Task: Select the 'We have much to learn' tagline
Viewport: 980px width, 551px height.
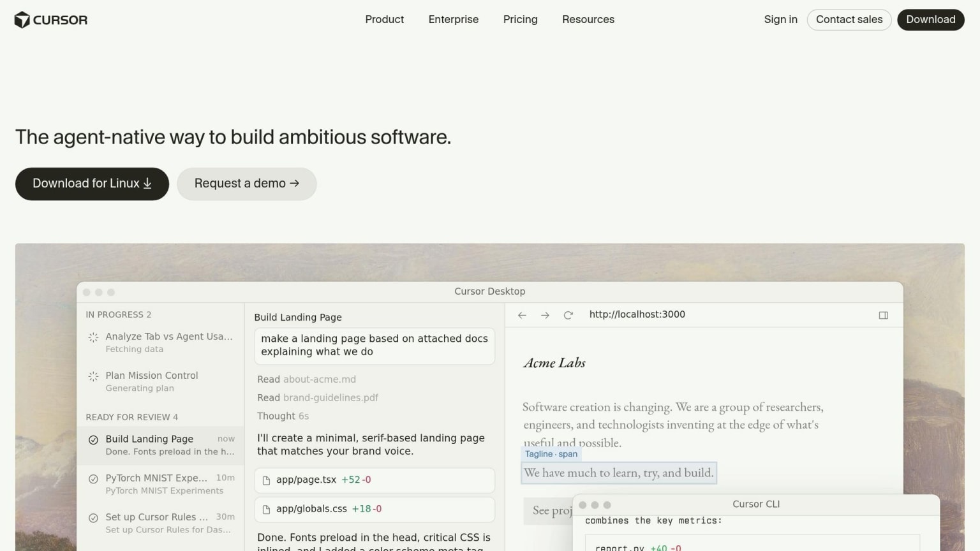Action: coord(618,473)
